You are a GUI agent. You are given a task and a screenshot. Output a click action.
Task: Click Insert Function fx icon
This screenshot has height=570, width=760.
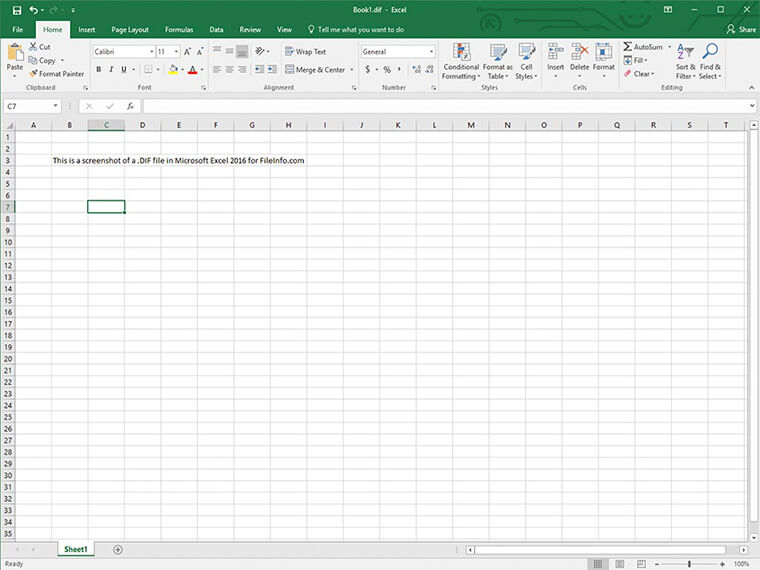tap(130, 106)
